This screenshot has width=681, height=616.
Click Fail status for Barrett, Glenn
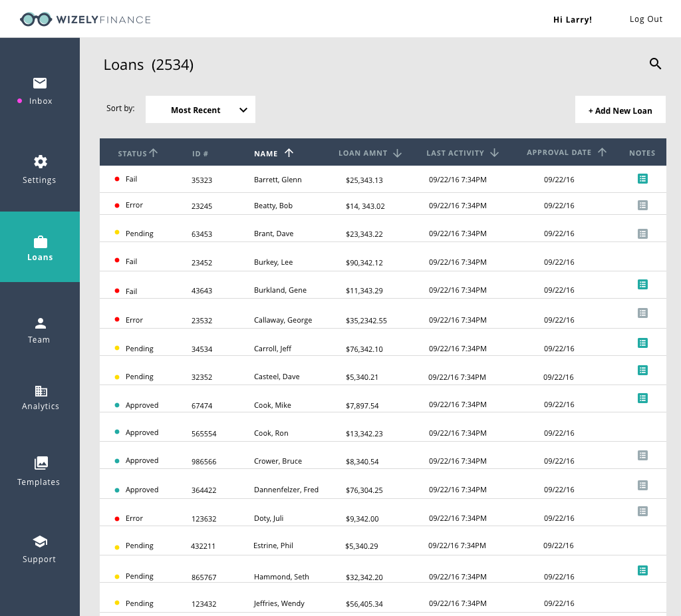point(131,179)
